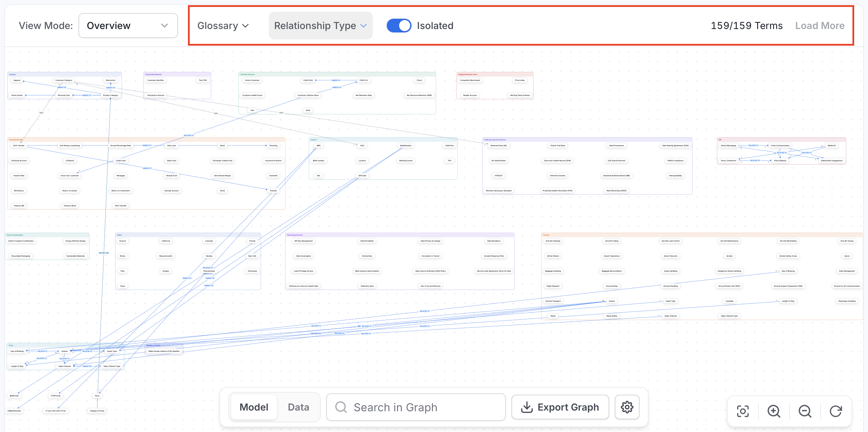The height and width of the screenshot is (432, 868).
Task: Select the IBANCode node
Action: 14,396
